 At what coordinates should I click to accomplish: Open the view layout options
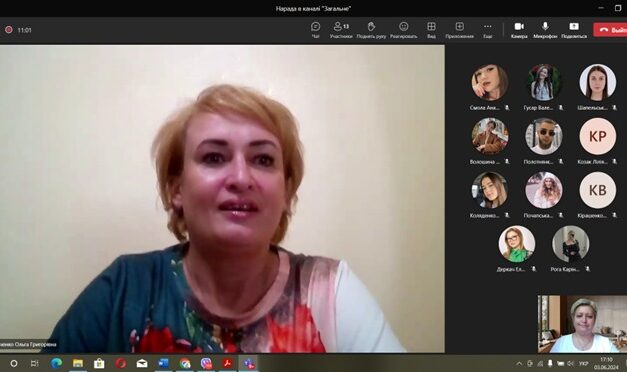(x=431, y=30)
